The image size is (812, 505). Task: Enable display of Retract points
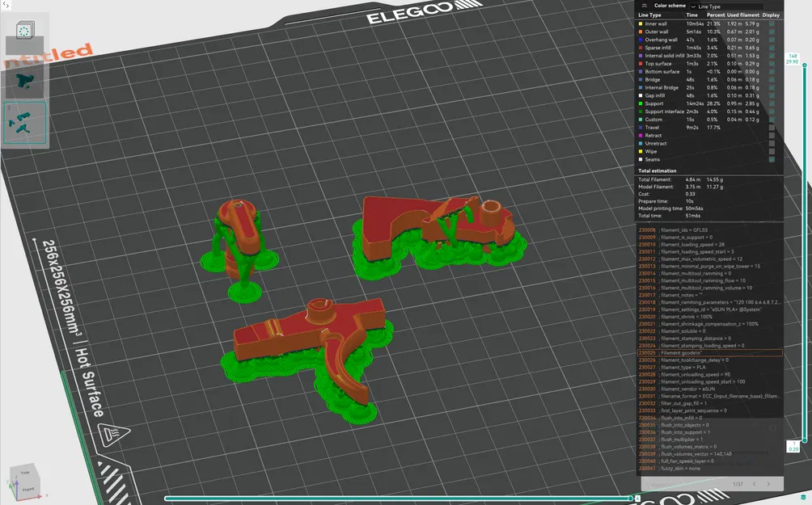click(772, 136)
